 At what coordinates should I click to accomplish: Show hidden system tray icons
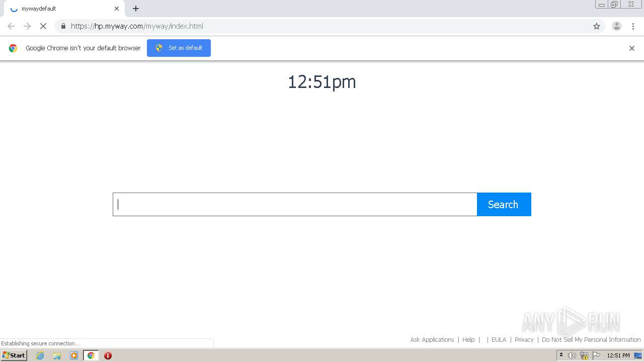pos(561,355)
